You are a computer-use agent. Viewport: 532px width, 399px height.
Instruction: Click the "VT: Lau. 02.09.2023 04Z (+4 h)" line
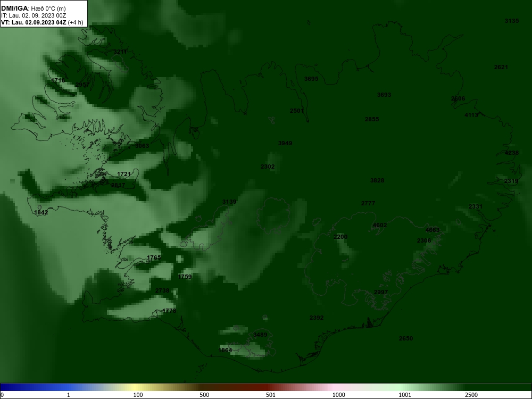tap(41, 22)
